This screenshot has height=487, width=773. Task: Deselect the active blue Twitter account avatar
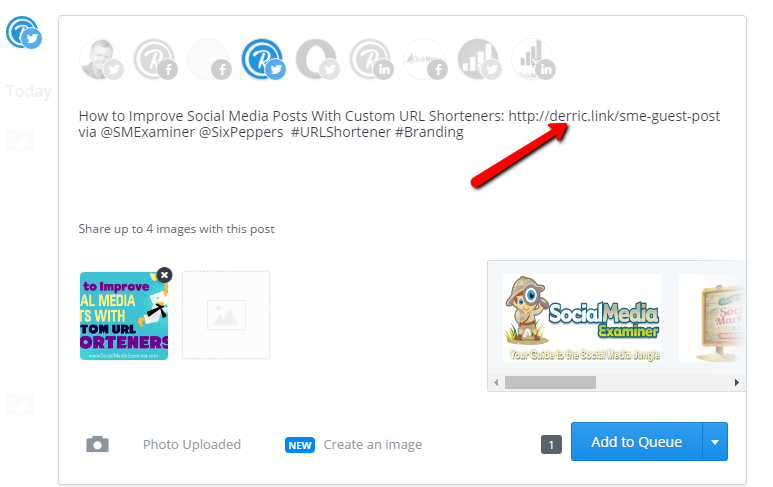[264, 59]
